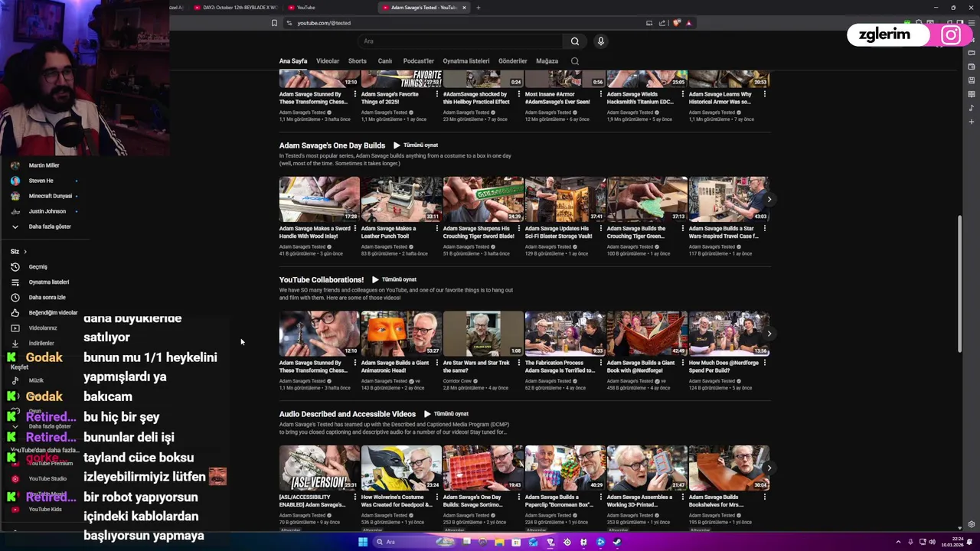This screenshot has width=980, height=551.
Task: Click the share icon in address bar
Action: 663,23
